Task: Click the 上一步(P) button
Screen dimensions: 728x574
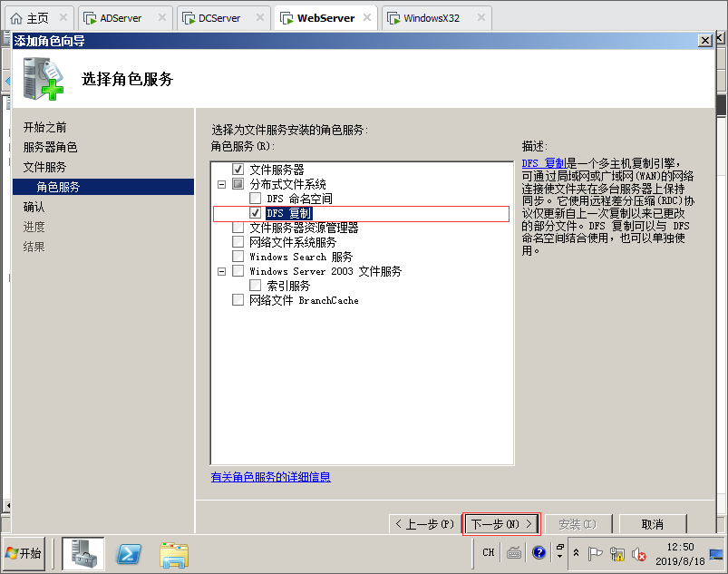Action: [x=425, y=524]
